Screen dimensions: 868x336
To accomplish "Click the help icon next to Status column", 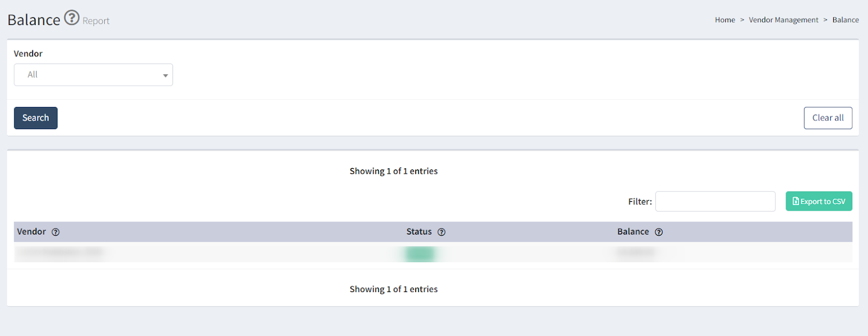I will click(442, 232).
